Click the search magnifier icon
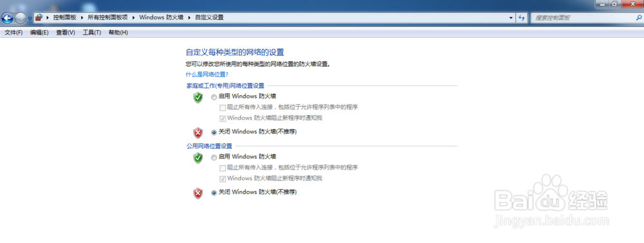Image resolution: width=644 pixels, height=243 pixels. click(639, 17)
